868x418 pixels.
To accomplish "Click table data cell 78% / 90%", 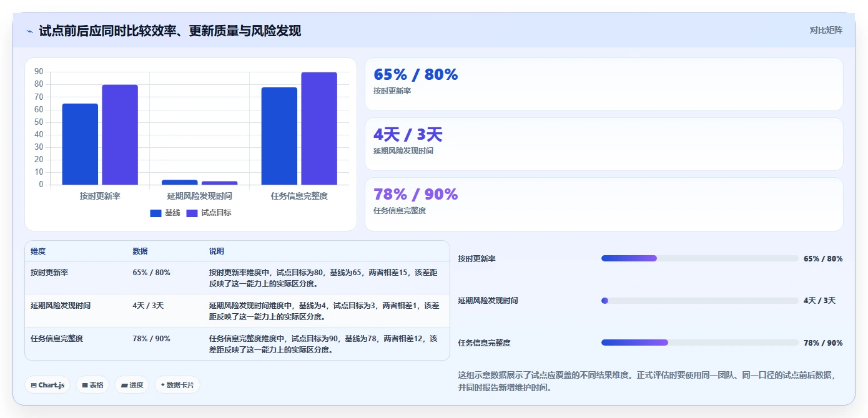I will pyautogui.click(x=151, y=338).
